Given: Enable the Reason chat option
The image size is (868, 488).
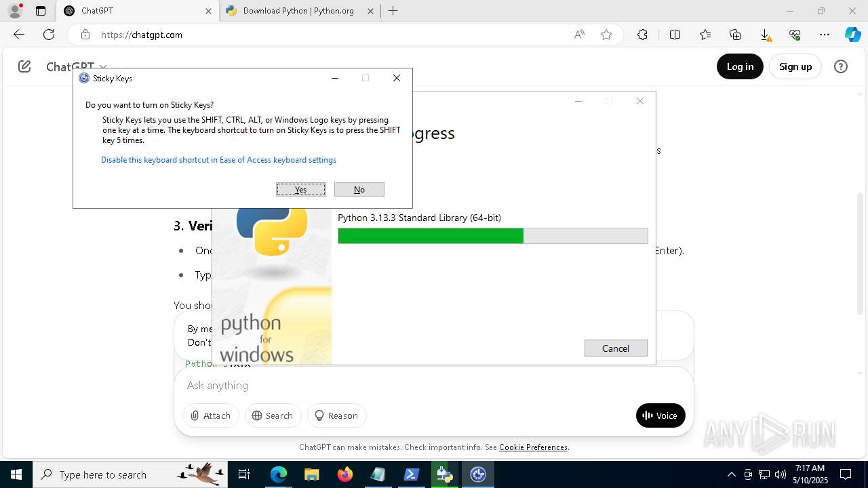Looking at the screenshot, I should (x=337, y=415).
